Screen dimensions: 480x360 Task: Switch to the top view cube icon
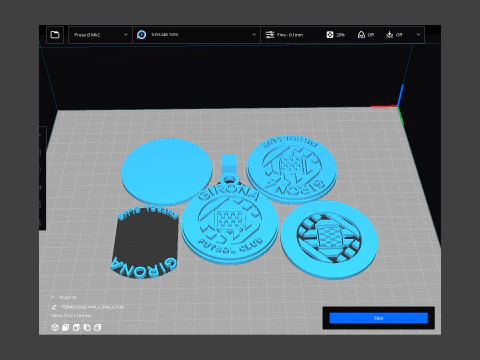pos(76,328)
